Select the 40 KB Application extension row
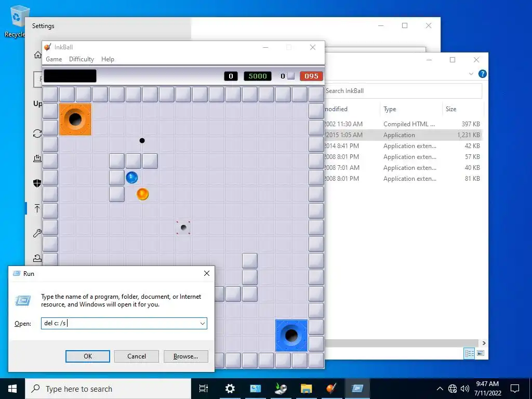The height and width of the screenshot is (399, 532). coord(403,168)
